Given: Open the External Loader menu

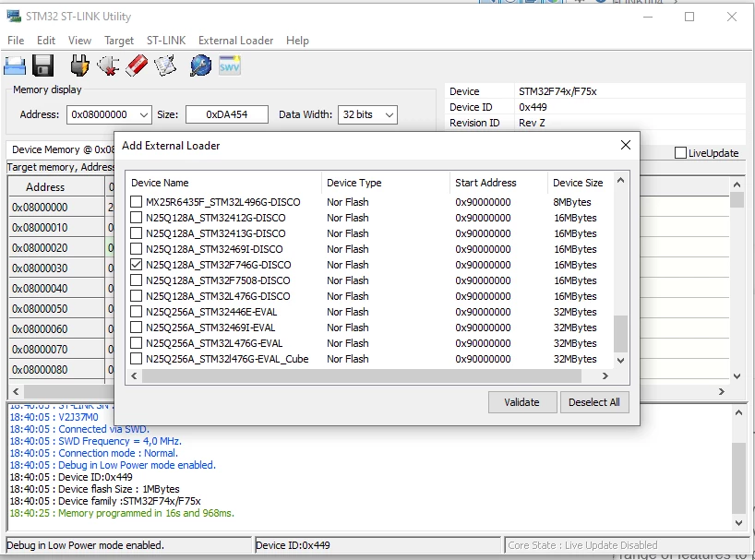Looking at the screenshot, I should coord(236,41).
